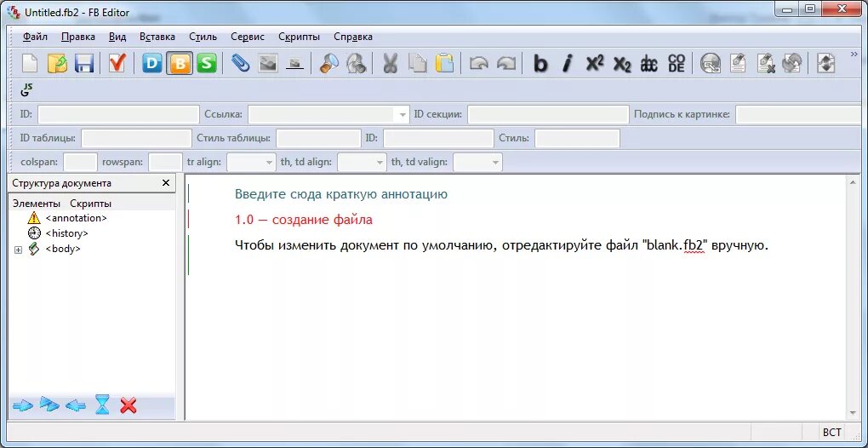Copy selection with the two-pages icon

coord(417,63)
